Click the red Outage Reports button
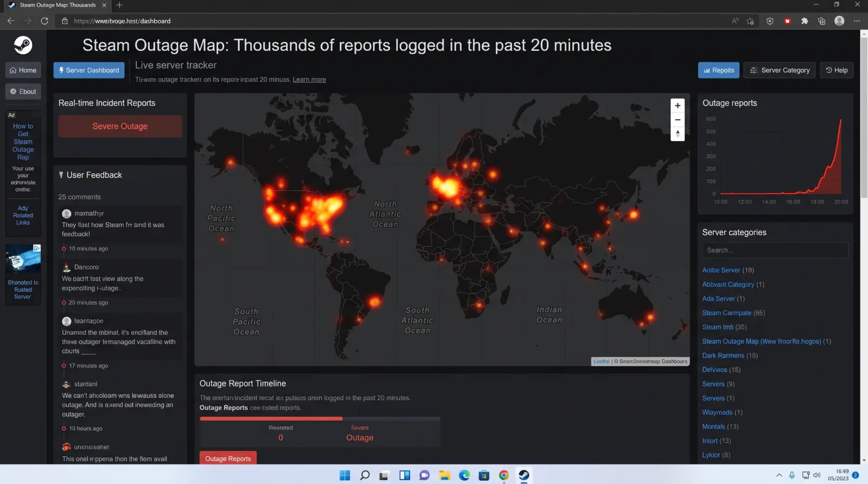Image resolution: width=868 pixels, height=484 pixels. [x=228, y=459]
